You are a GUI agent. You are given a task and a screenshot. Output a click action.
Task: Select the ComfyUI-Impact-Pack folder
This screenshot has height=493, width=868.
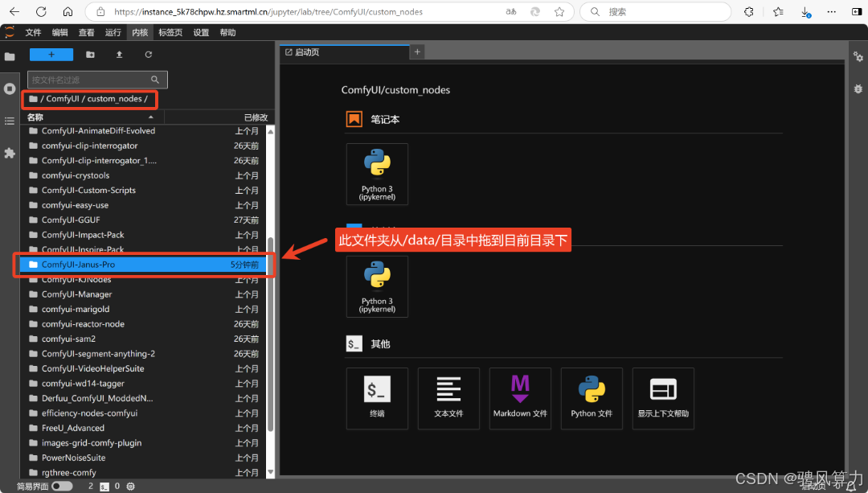[x=143, y=235]
